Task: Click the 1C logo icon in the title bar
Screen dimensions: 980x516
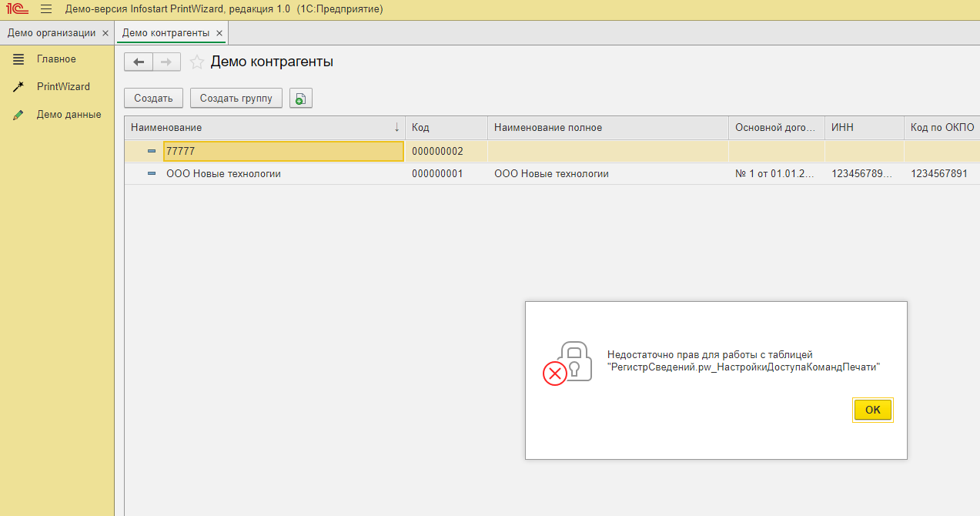Action: pos(17,9)
